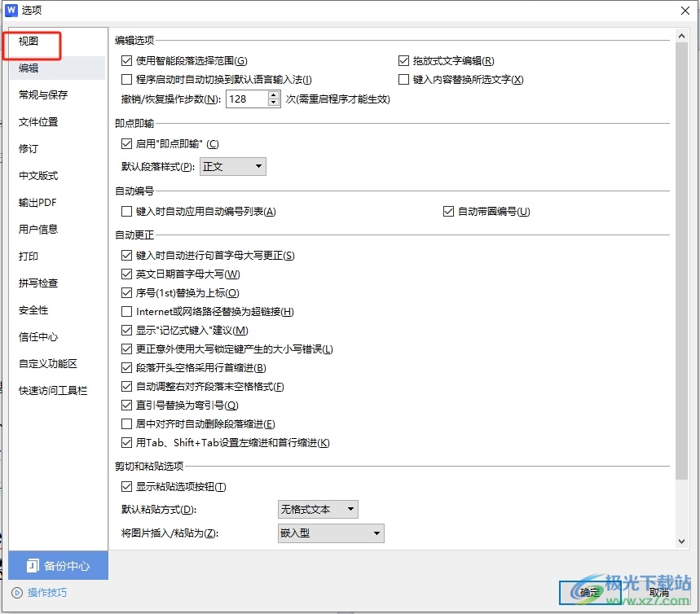Open the 操作技巧 link
Image resolution: width=700 pixels, height=614 pixels.
coord(47,593)
